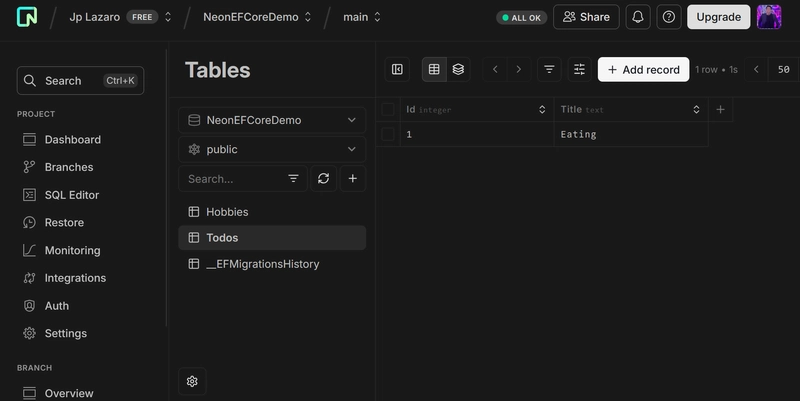This screenshot has width=800, height=401.
Task: Create a new table with plus button
Action: click(x=353, y=179)
